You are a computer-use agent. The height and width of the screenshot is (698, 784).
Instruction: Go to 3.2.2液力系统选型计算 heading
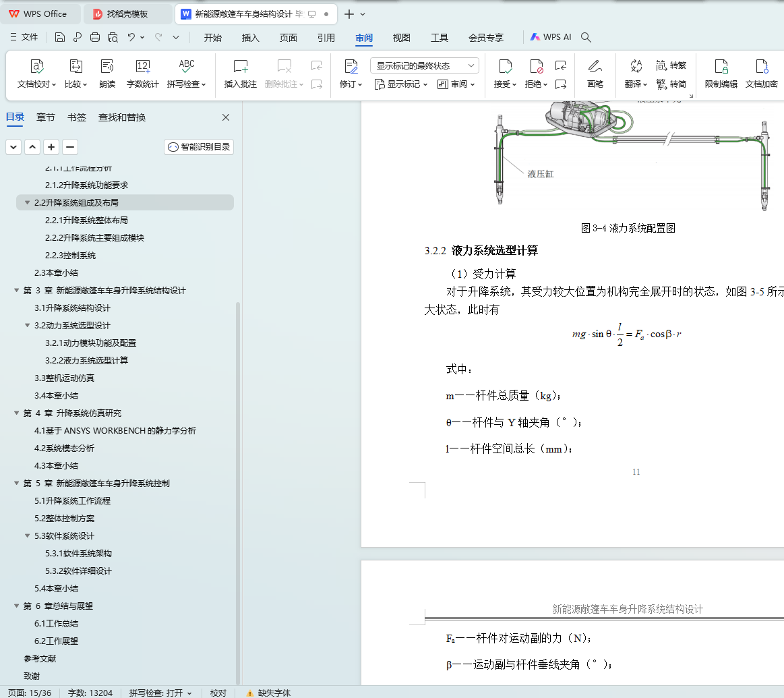point(86,360)
